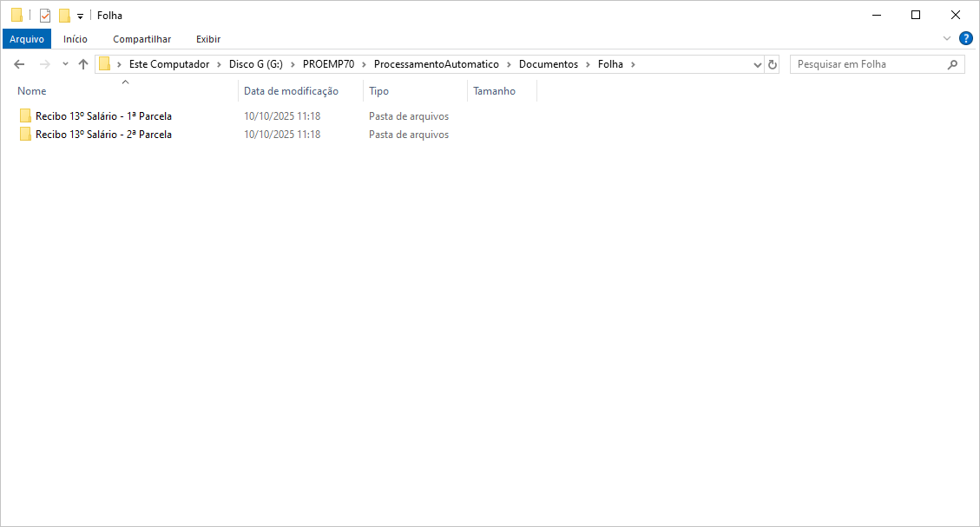This screenshot has height=527, width=980.
Task: Click Pasta de arquivos for 2ª Parcela
Action: tap(409, 135)
